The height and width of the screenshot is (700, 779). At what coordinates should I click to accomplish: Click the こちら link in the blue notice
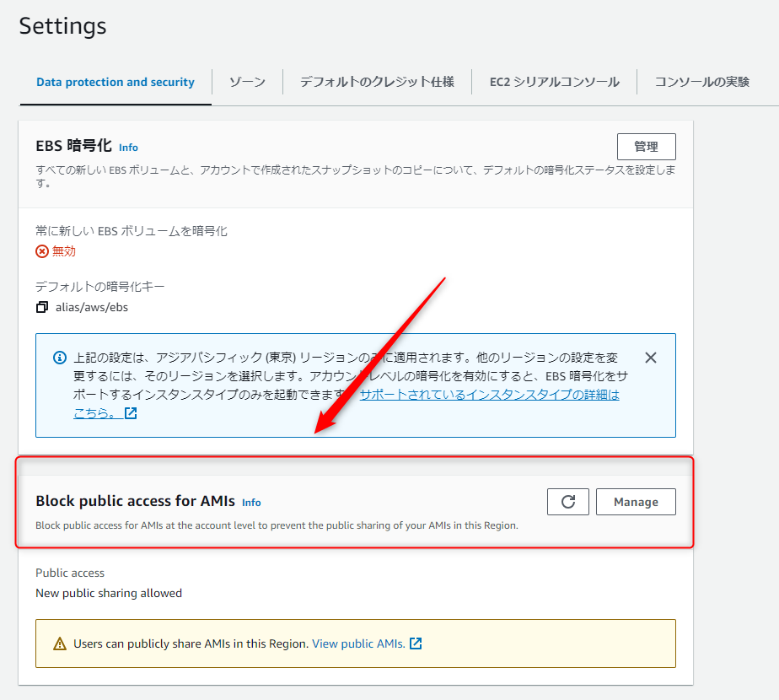click(94, 413)
